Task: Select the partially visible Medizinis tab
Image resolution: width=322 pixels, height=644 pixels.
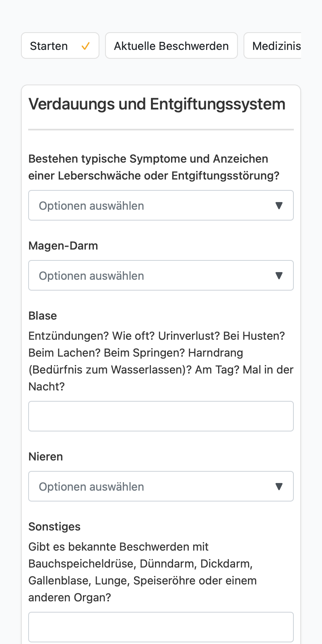Action: [272, 45]
